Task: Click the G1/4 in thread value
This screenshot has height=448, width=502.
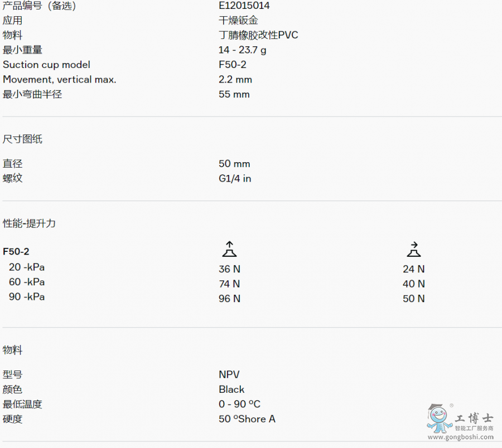Action: (235, 179)
